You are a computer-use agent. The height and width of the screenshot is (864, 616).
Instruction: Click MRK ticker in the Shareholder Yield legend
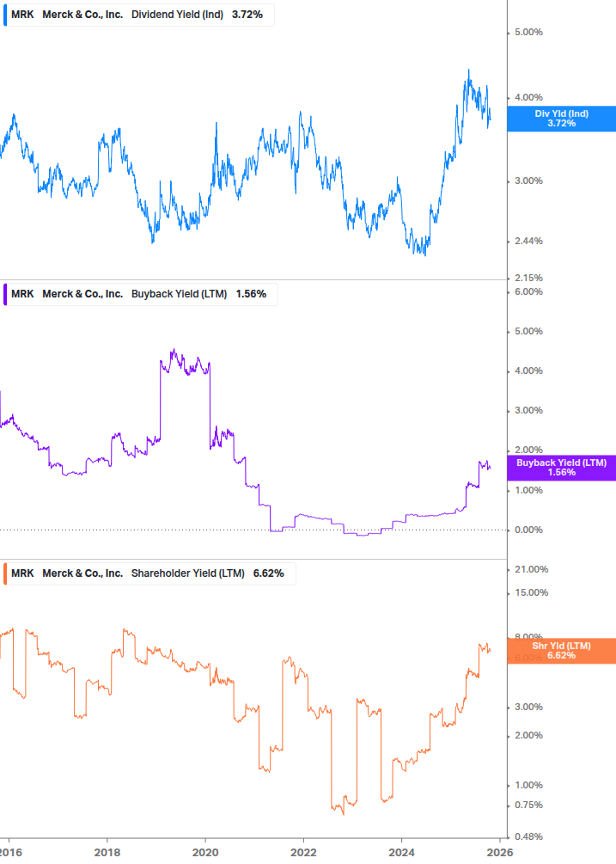click(x=22, y=573)
